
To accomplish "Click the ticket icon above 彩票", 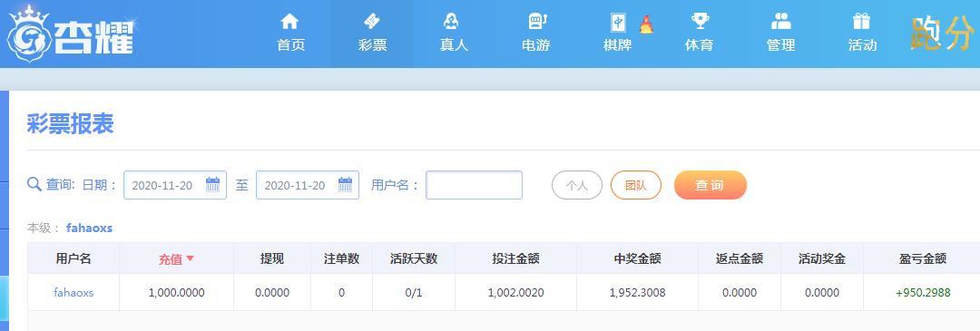I will pyautogui.click(x=372, y=22).
